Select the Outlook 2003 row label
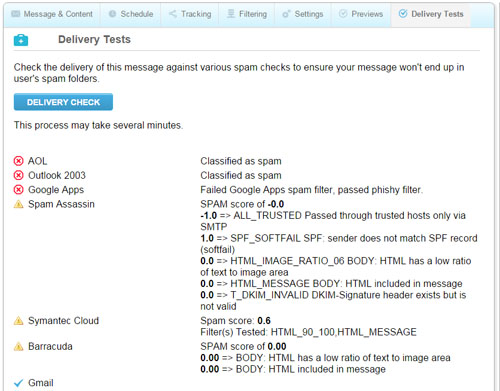 tap(57, 175)
